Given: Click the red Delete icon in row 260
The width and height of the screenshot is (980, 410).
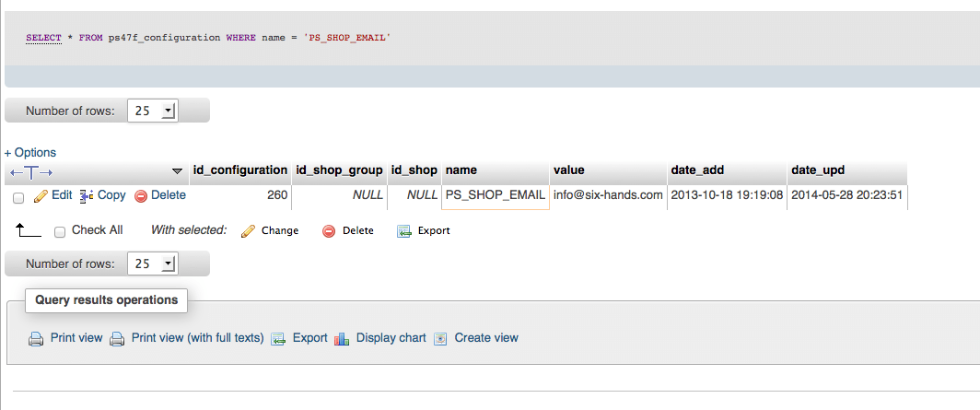Looking at the screenshot, I should (x=141, y=196).
